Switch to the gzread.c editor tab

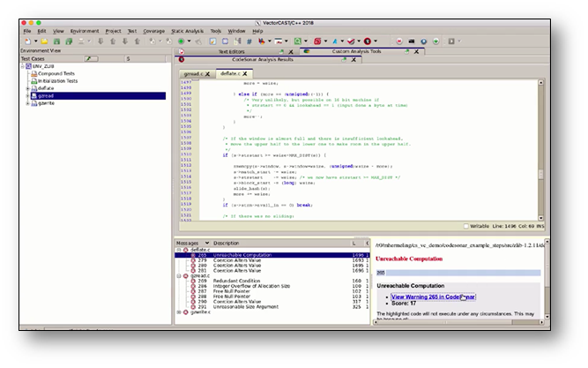tap(191, 74)
